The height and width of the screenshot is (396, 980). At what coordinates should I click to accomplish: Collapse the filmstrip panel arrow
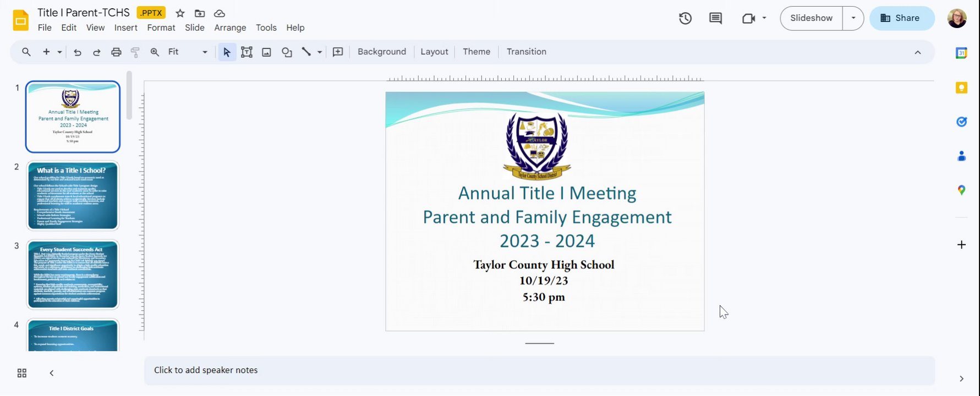tap(52, 373)
